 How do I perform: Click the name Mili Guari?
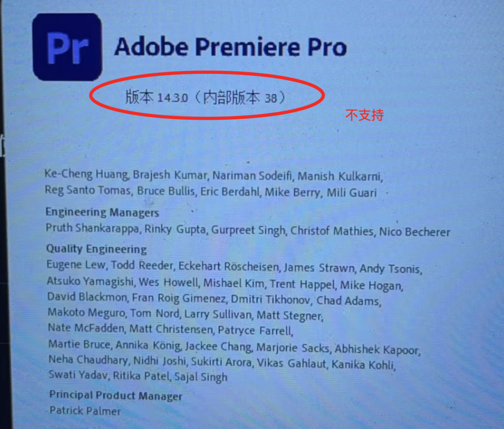click(x=351, y=193)
